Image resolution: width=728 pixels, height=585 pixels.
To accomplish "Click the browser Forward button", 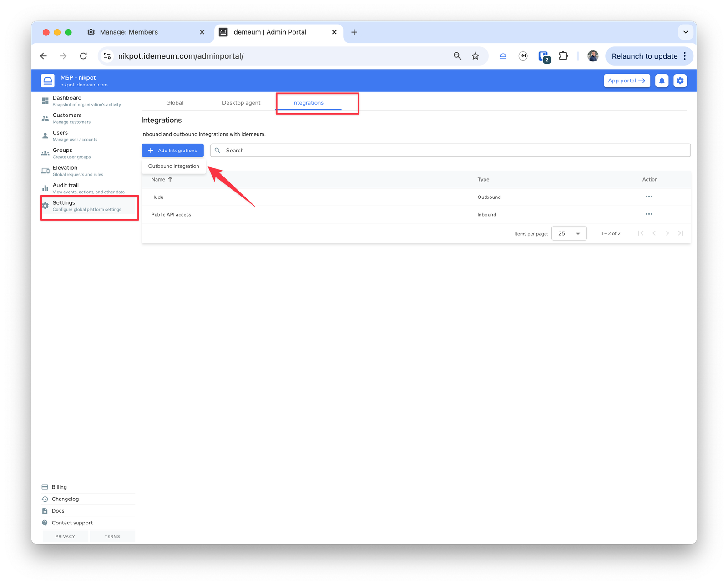I will [63, 56].
